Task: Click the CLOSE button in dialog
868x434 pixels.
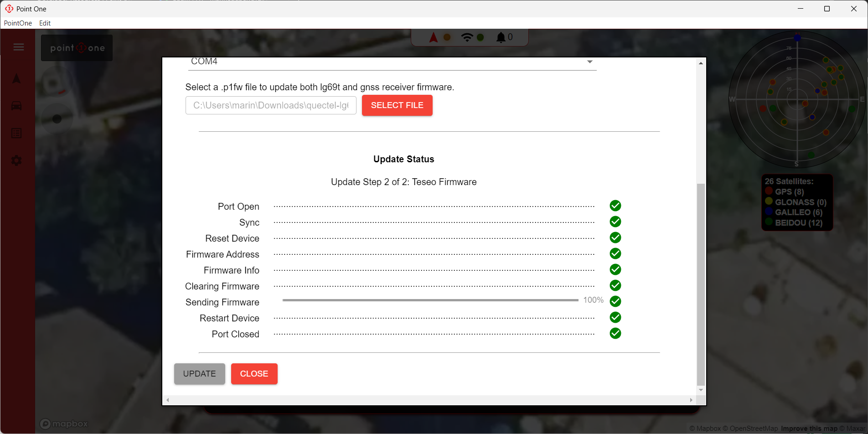Action: 254,374
